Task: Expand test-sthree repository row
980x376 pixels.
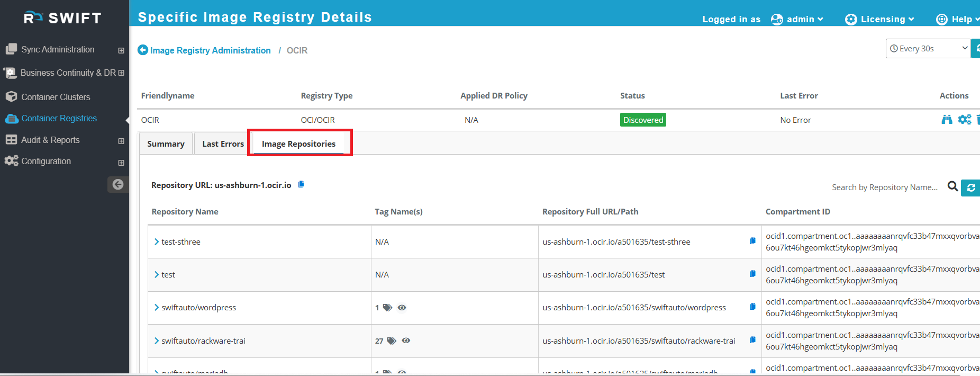Action: point(157,241)
